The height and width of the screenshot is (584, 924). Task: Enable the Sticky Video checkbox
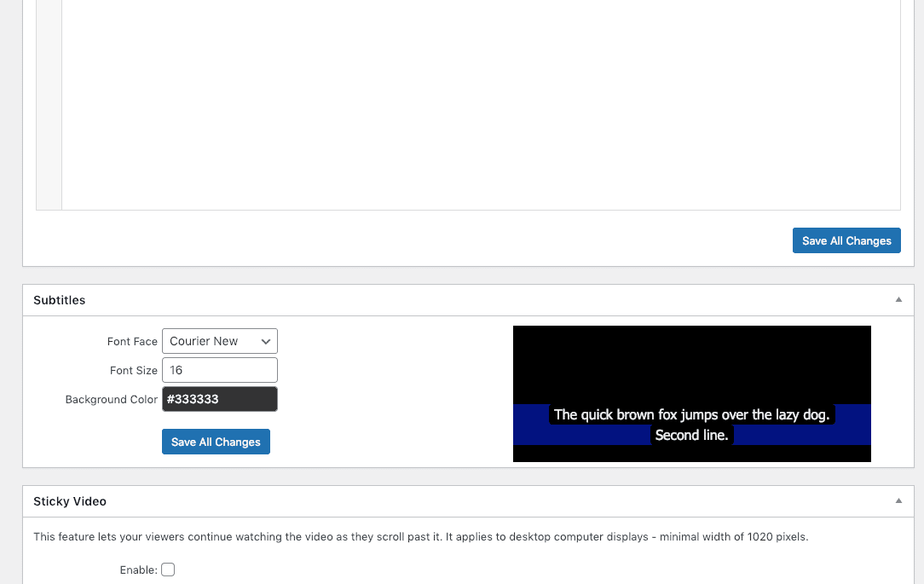click(167, 569)
